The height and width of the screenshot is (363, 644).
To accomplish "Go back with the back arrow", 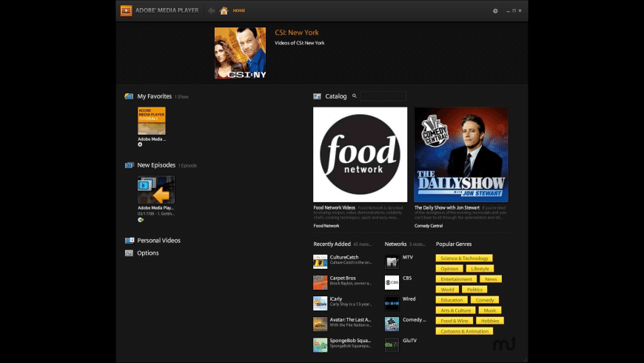I will point(211,10).
